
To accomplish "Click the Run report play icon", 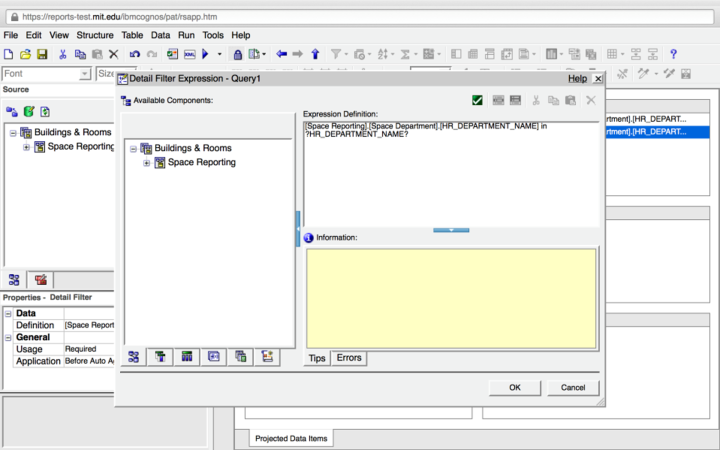I will 205,54.
